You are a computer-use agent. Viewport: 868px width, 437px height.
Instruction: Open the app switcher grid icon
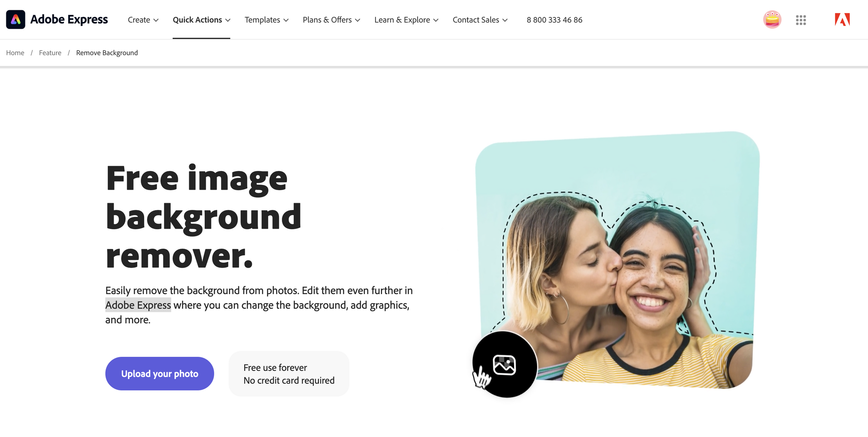[x=801, y=20]
